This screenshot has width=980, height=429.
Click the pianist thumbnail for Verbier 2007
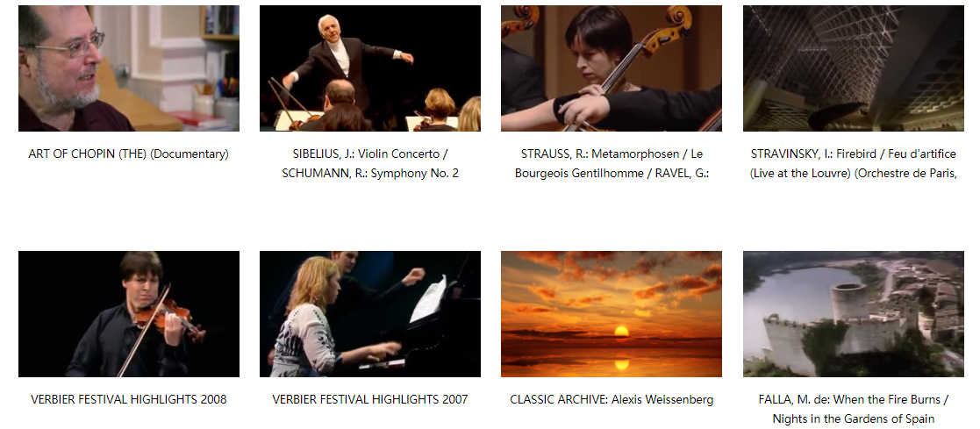(x=370, y=314)
